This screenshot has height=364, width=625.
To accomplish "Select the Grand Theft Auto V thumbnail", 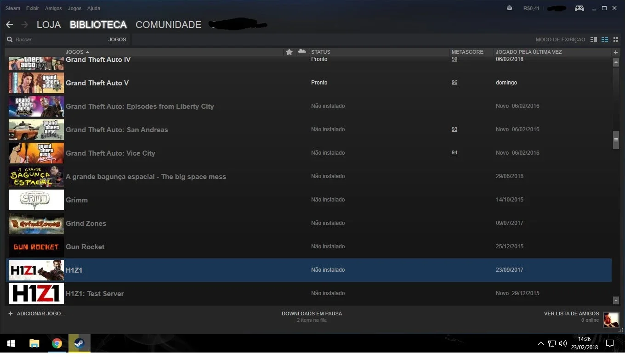I will pyautogui.click(x=36, y=83).
